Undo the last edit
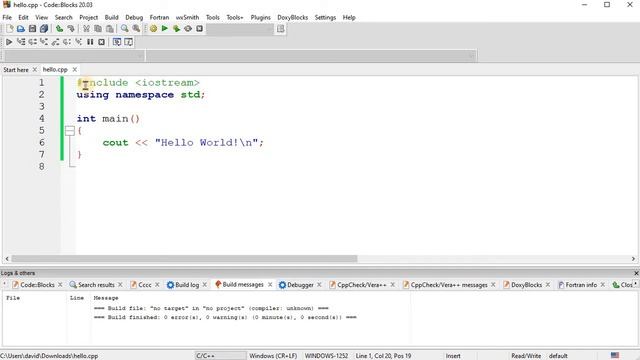This screenshot has width=640, height=360. click(x=60, y=29)
